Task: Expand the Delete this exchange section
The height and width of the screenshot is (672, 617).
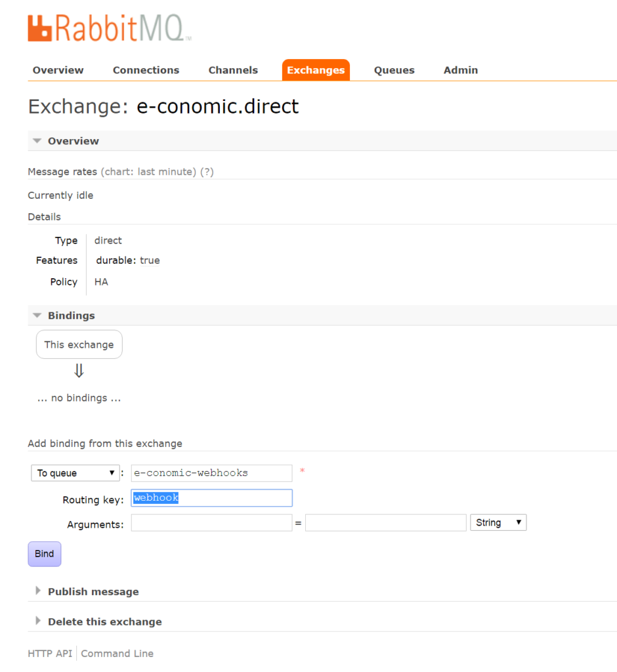Action: tap(104, 622)
